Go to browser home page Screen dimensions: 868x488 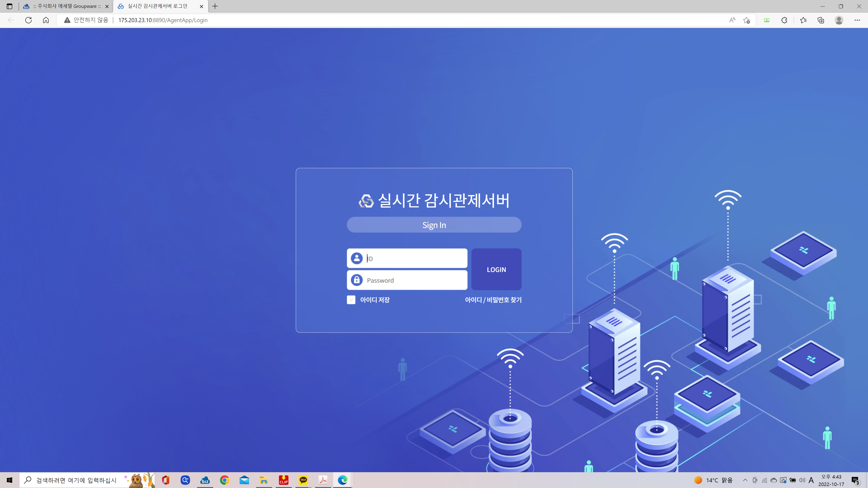click(46, 20)
